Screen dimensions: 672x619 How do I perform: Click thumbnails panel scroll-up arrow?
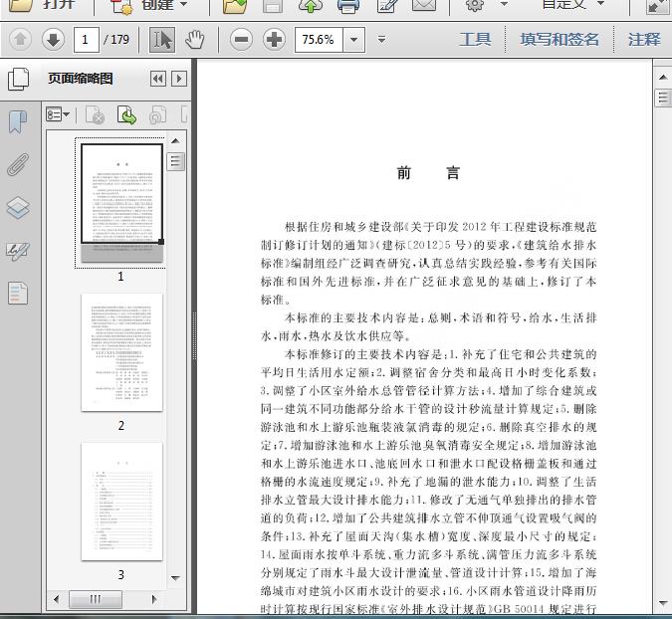pyautogui.click(x=175, y=141)
